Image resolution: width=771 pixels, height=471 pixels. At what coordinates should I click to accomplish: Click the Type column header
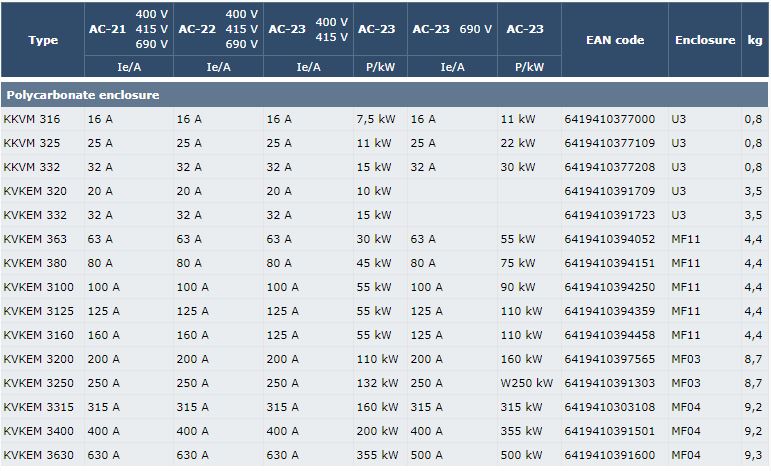point(43,40)
